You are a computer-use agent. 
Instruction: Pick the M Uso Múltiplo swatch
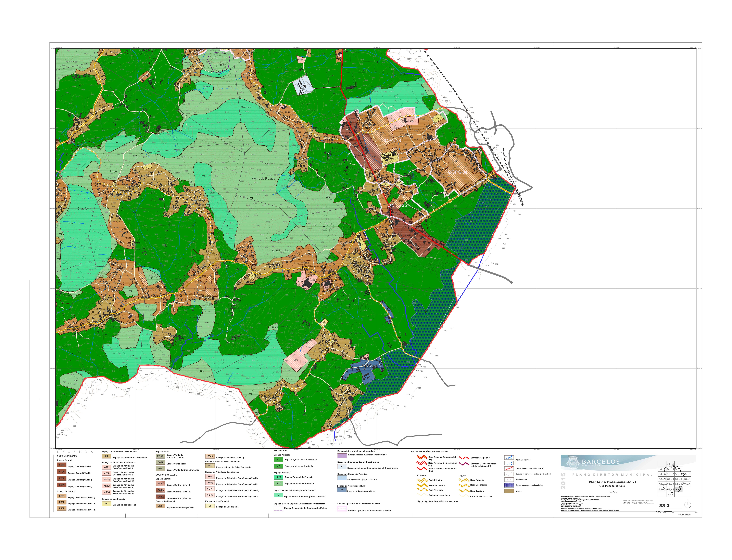279,495
